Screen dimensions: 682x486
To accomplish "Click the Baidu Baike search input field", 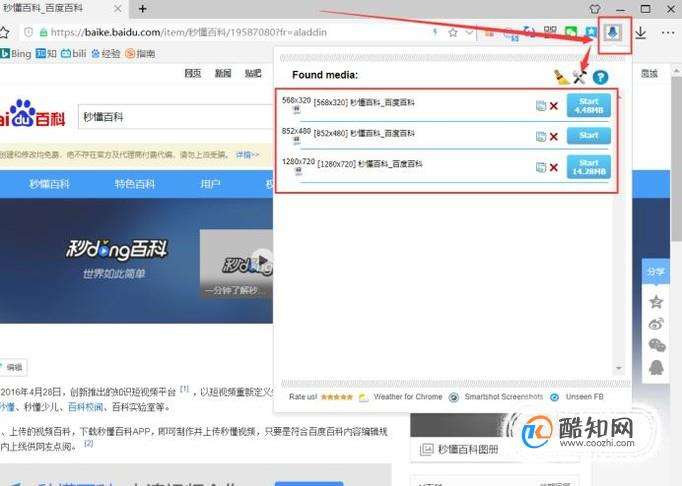I will click(176, 117).
